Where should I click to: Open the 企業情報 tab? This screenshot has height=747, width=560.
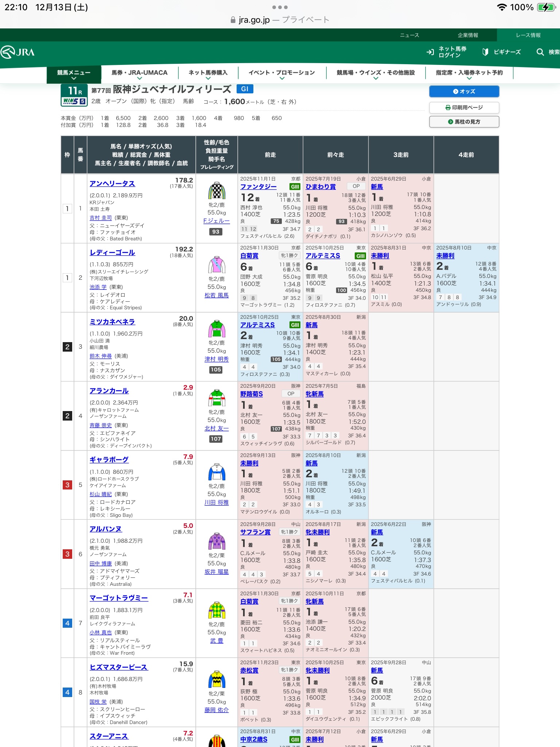point(468,35)
